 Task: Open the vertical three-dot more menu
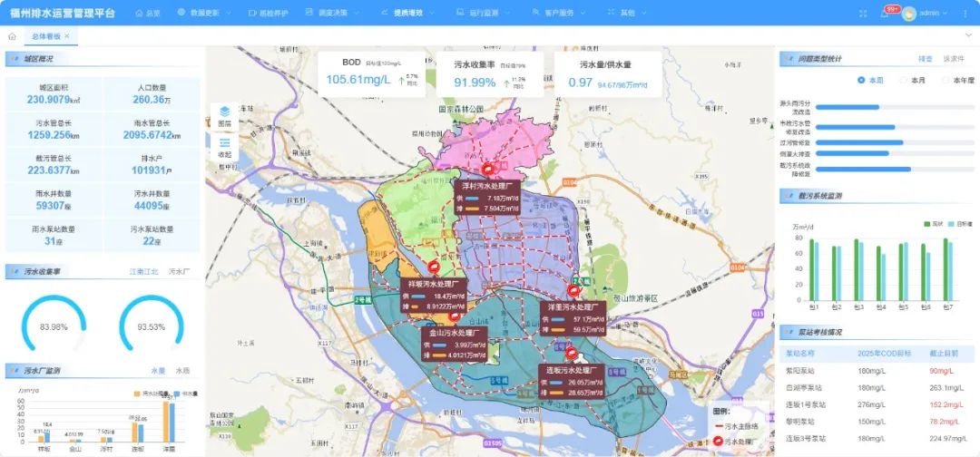coord(965,13)
